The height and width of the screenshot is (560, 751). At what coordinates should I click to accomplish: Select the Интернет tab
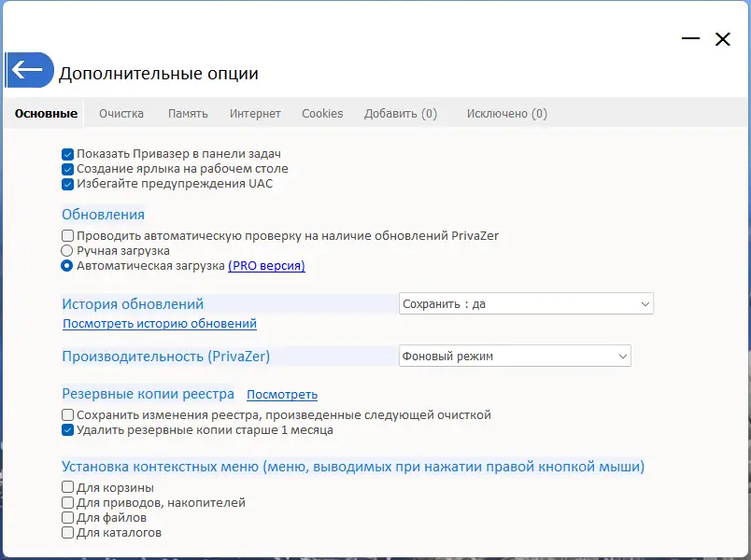pos(255,112)
